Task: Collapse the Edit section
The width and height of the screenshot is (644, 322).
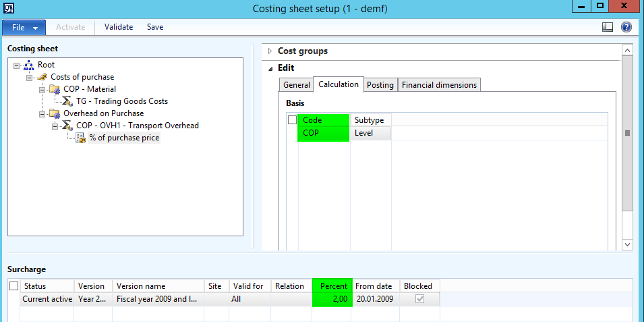Action: click(x=271, y=68)
